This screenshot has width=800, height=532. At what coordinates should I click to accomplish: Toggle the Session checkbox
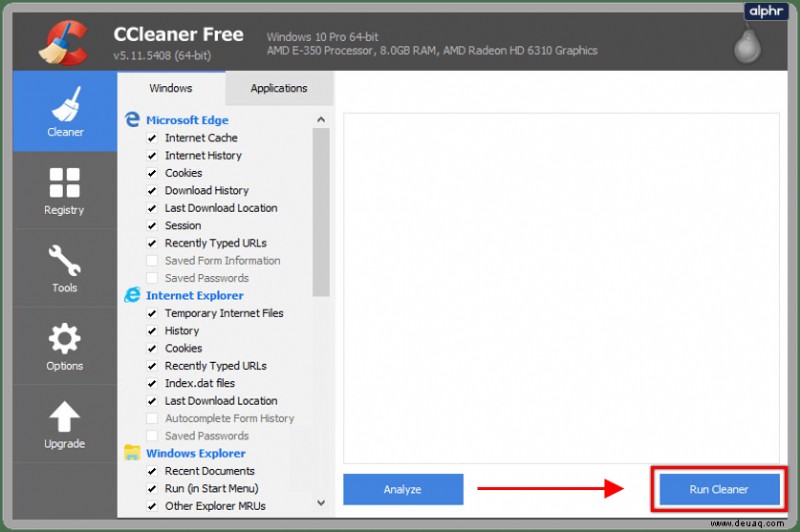(x=152, y=225)
